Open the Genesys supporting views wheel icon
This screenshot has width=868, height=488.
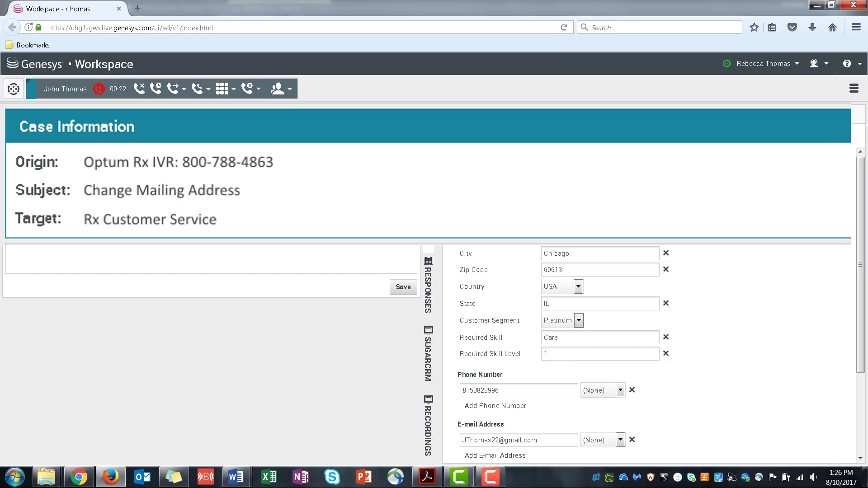[14, 89]
